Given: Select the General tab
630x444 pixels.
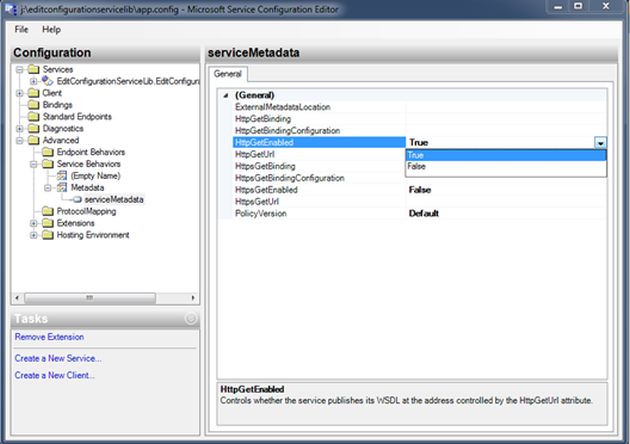Looking at the screenshot, I should click(227, 74).
